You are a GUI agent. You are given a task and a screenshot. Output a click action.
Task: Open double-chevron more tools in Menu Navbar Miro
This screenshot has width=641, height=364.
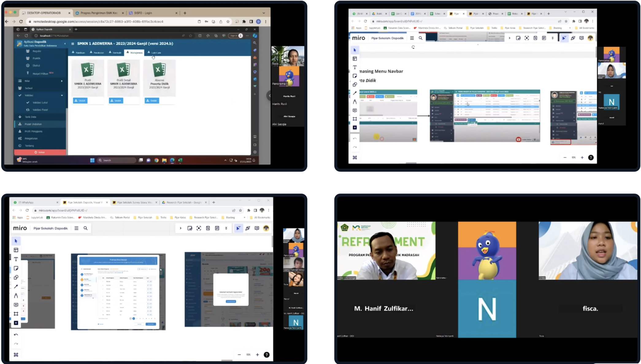(553, 38)
